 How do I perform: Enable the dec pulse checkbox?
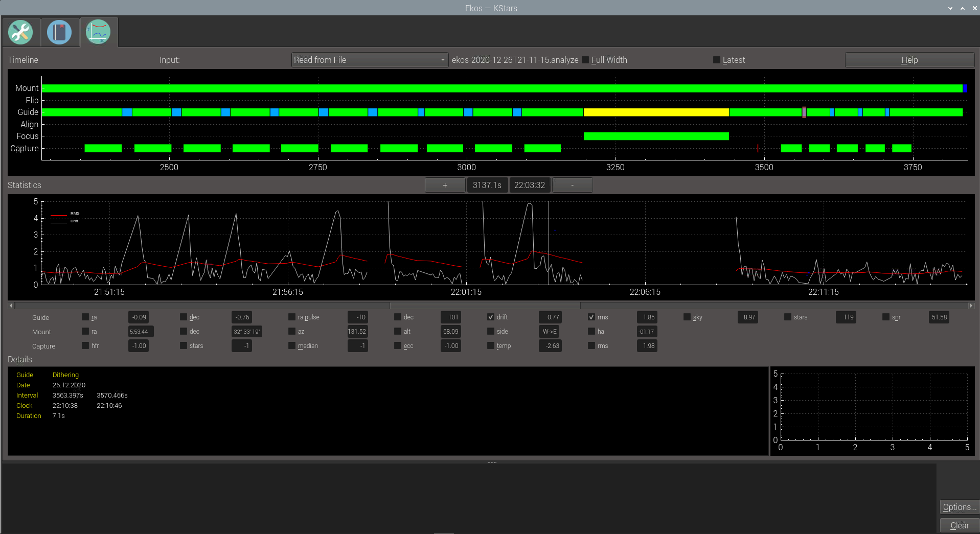[398, 317]
